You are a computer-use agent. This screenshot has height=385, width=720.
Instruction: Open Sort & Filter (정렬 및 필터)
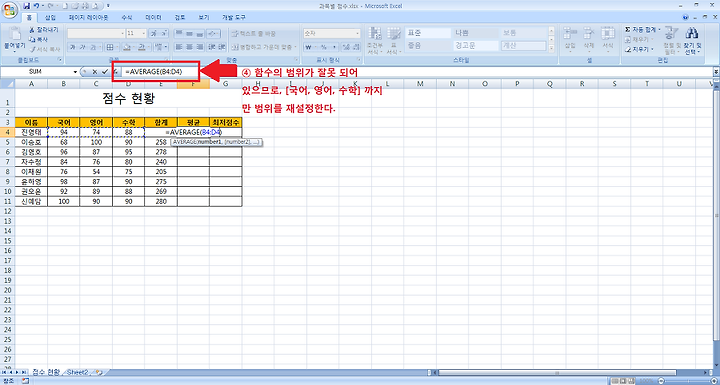671,40
